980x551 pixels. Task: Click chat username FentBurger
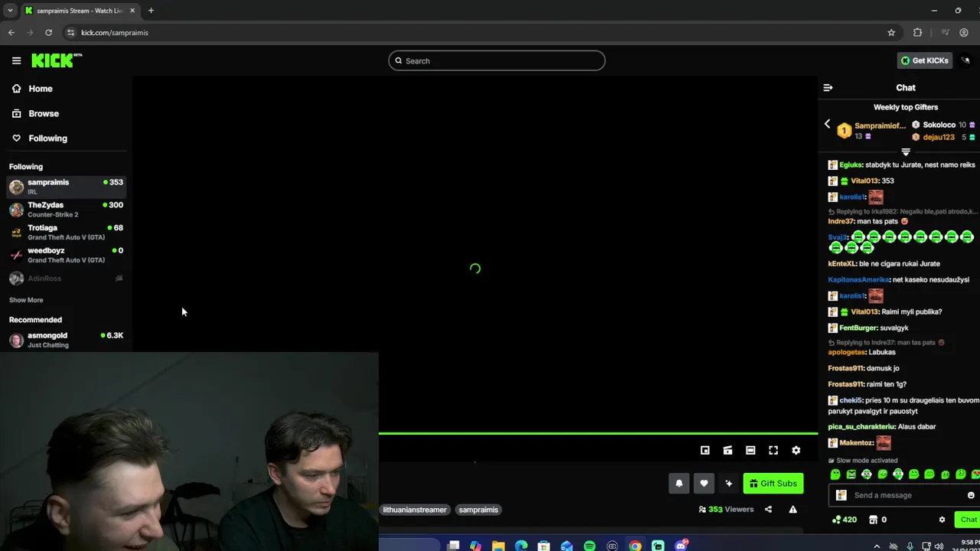pos(857,328)
